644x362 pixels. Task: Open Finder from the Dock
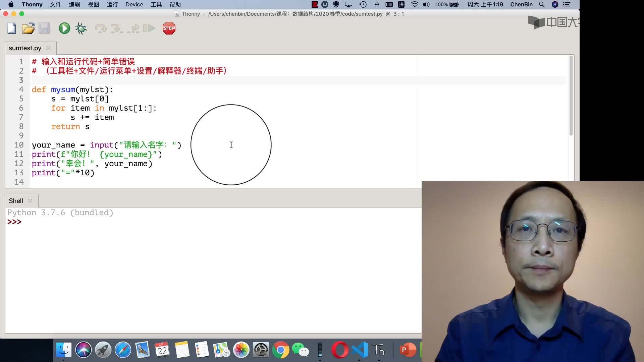click(x=63, y=350)
